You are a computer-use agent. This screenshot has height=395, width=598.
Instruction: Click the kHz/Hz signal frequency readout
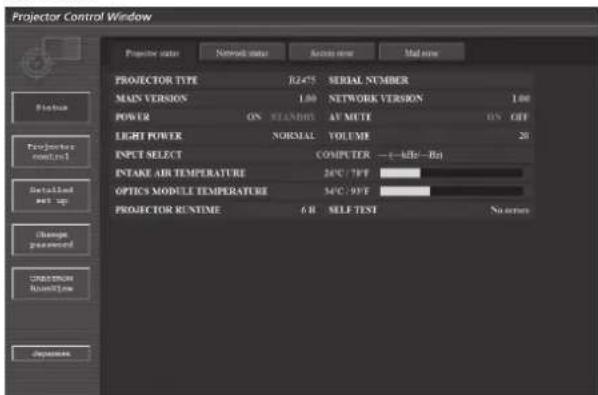click(x=410, y=155)
